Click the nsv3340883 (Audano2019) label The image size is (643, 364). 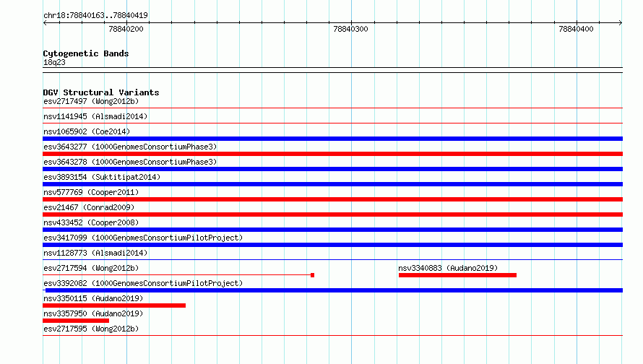tap(448, 268)
